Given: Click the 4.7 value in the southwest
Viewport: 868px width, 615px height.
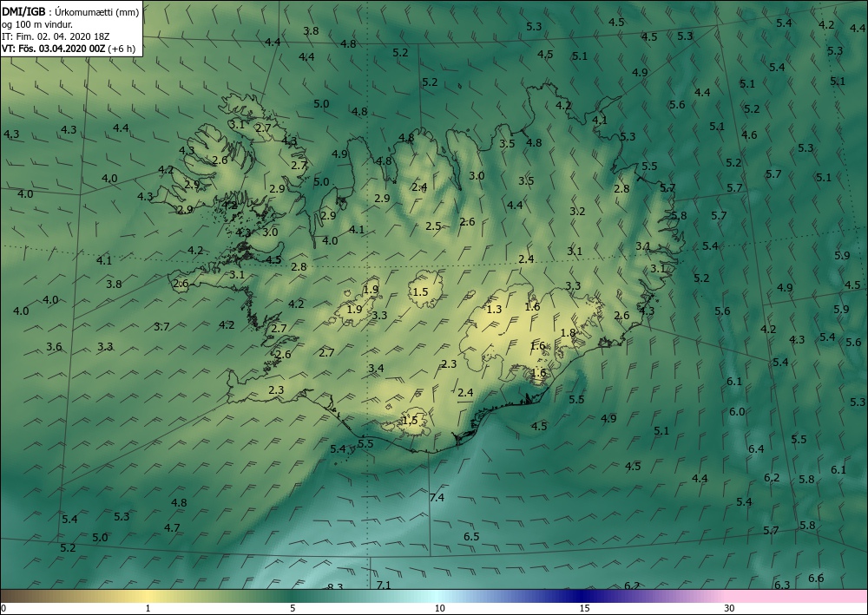Looking at the screenshot, I should pos(172,527).
